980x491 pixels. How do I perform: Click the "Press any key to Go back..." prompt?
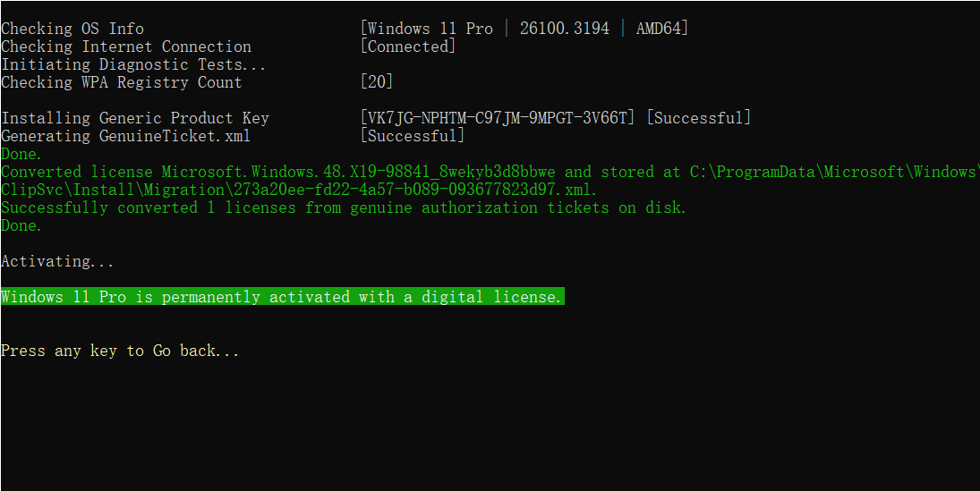tap(120, 351)
